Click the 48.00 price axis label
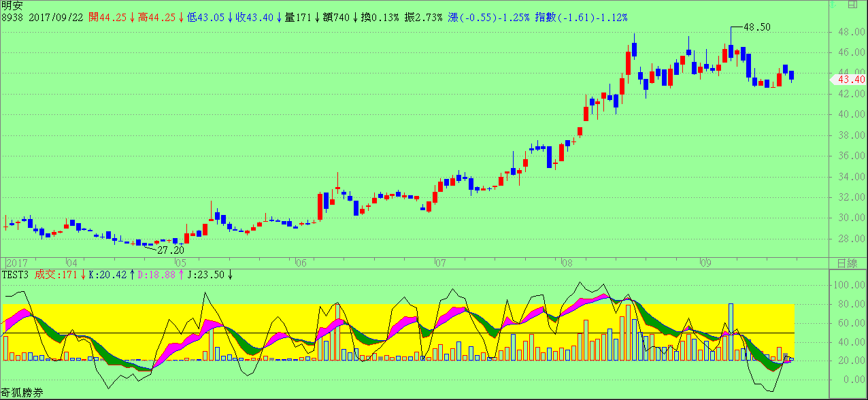The image size is (868, 400). coord(851,32)
